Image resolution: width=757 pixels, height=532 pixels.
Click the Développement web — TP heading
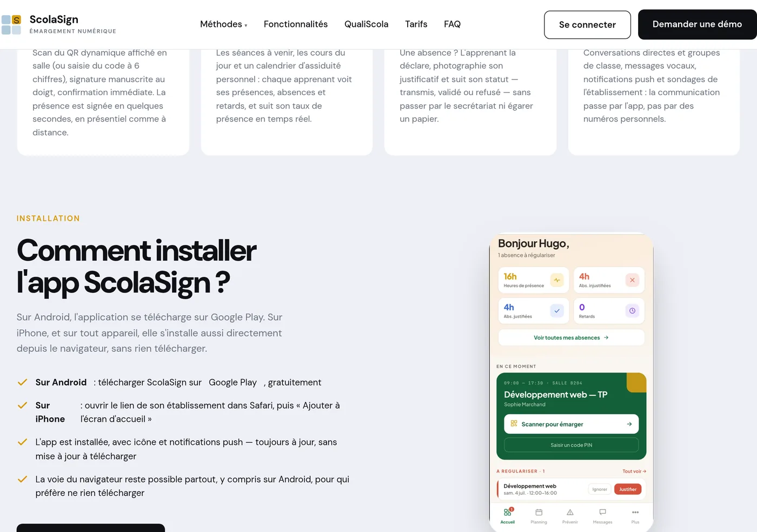coord(555,395)
